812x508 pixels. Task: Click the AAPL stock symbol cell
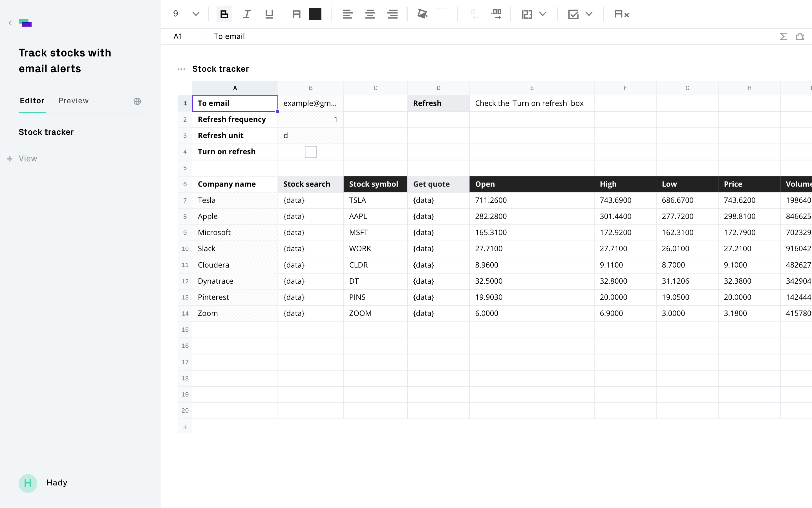coord(376,216)
